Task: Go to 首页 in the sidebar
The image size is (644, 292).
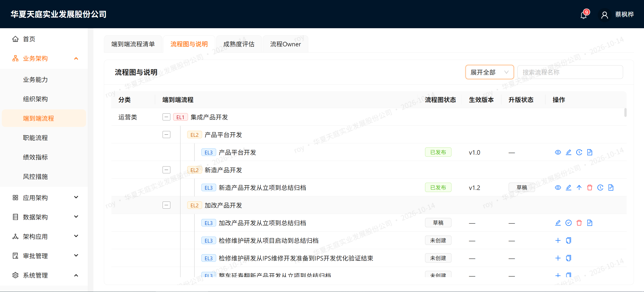Action: tap(44, 39)
